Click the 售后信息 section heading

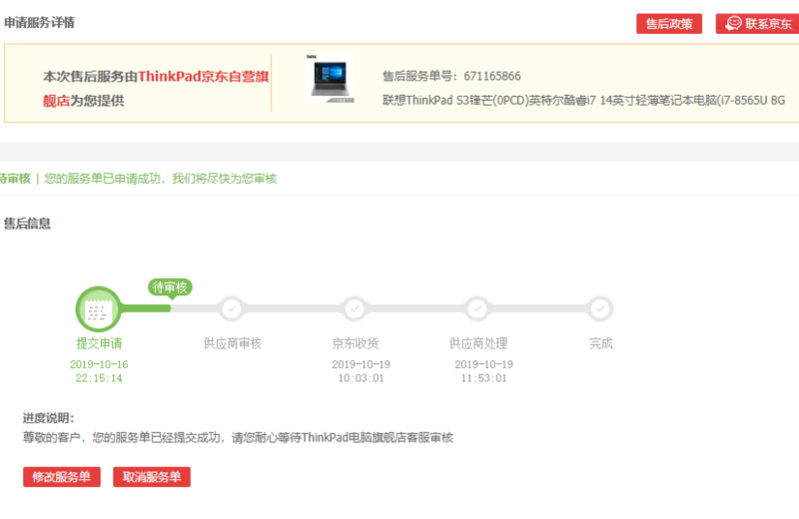(27, 224)
